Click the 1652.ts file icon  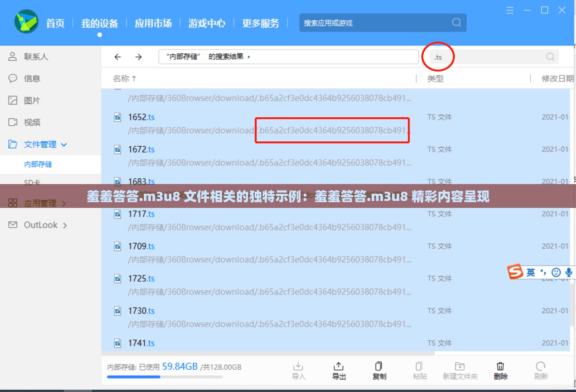(x=118, y=117)
